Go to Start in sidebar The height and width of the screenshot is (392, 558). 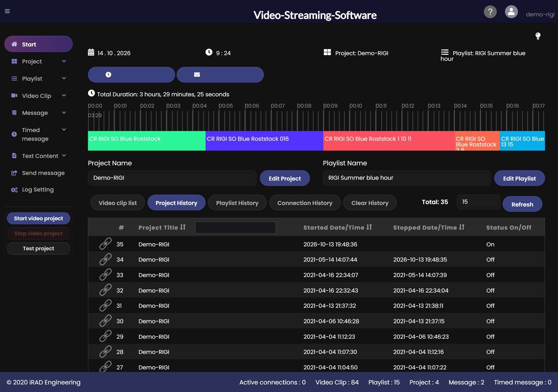point(39,44)
